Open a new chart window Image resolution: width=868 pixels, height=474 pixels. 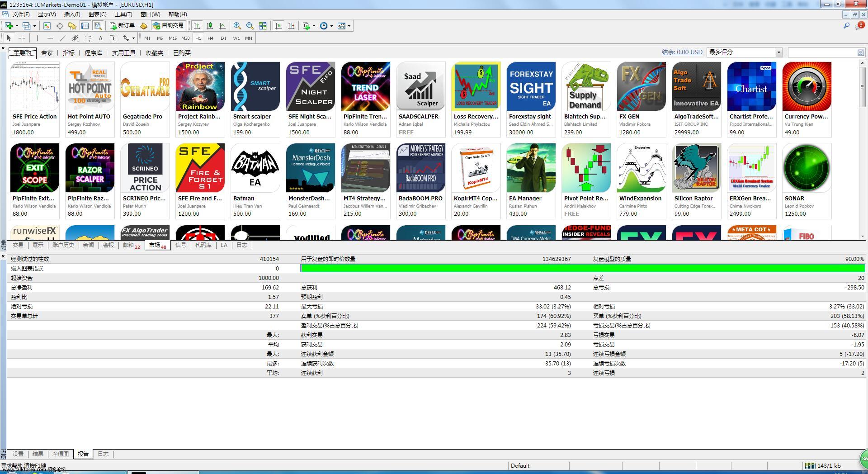click(x=9, y=26)
